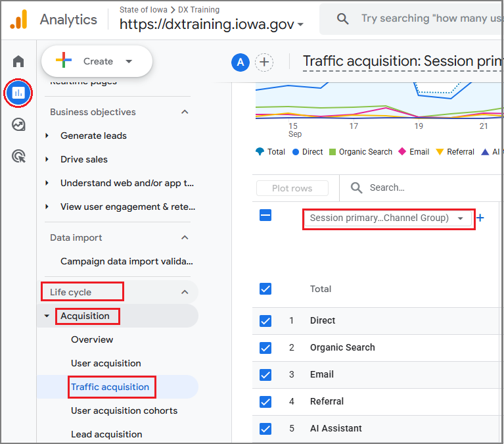The height and width of the screenshot is (444, 504).
Task: Click the table search magnifier icon
Action: coord(356,187)
